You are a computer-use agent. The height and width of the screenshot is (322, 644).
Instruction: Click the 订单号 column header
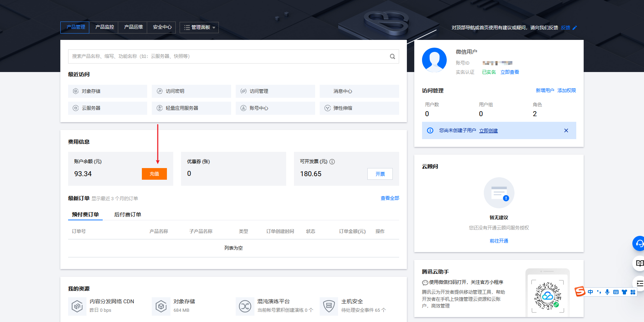pos(79,231)
